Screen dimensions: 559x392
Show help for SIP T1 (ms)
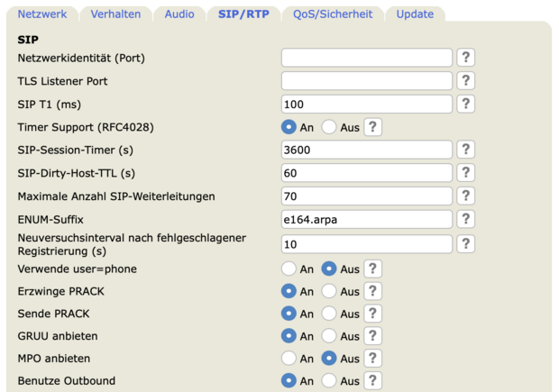465,104
